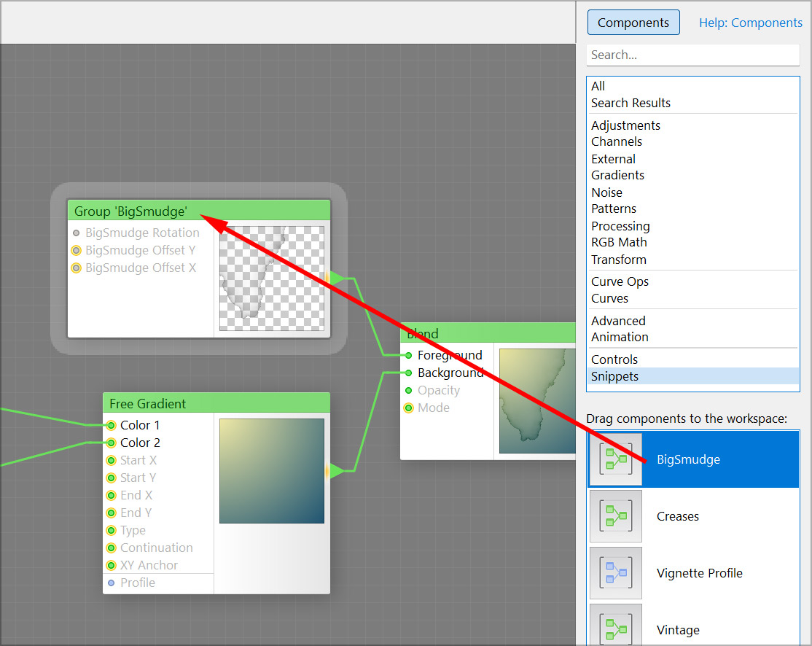The width and height of the screenshot is (812, 646).
Task: Select the Gradients category
Action: 617,175
